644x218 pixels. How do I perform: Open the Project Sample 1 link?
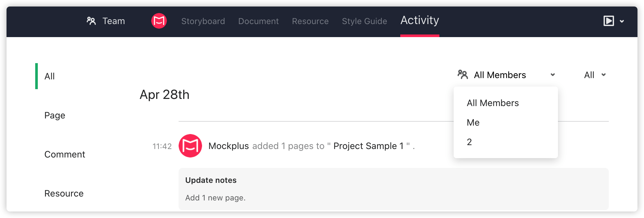tap(368, 146)
